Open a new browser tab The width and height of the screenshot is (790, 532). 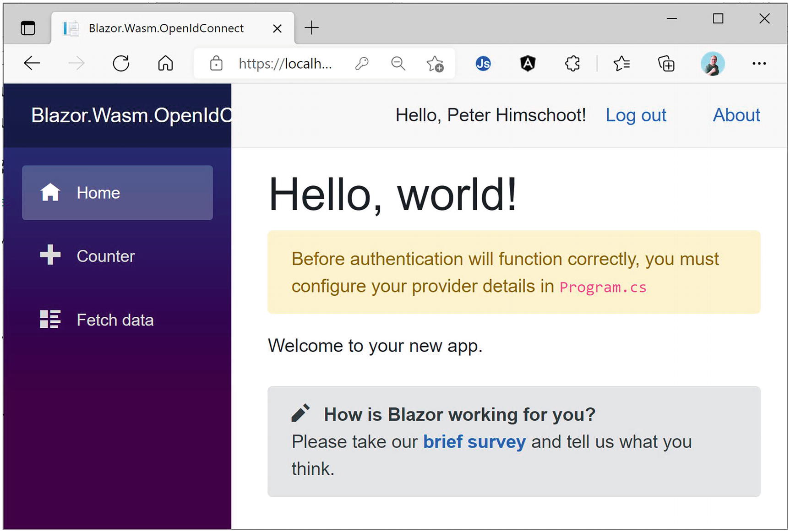click(x=311, y=28)
